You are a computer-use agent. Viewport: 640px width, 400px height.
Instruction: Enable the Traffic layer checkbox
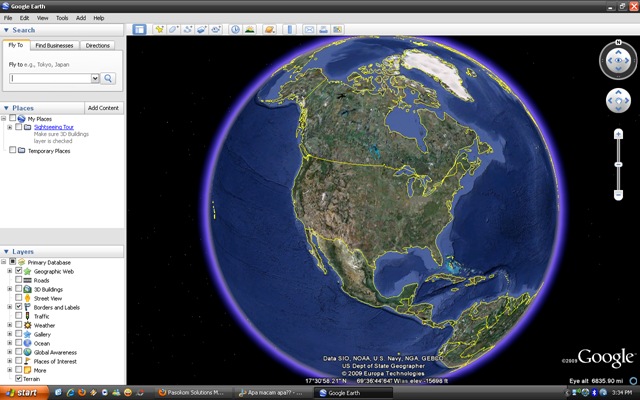[x=19, y=316]
